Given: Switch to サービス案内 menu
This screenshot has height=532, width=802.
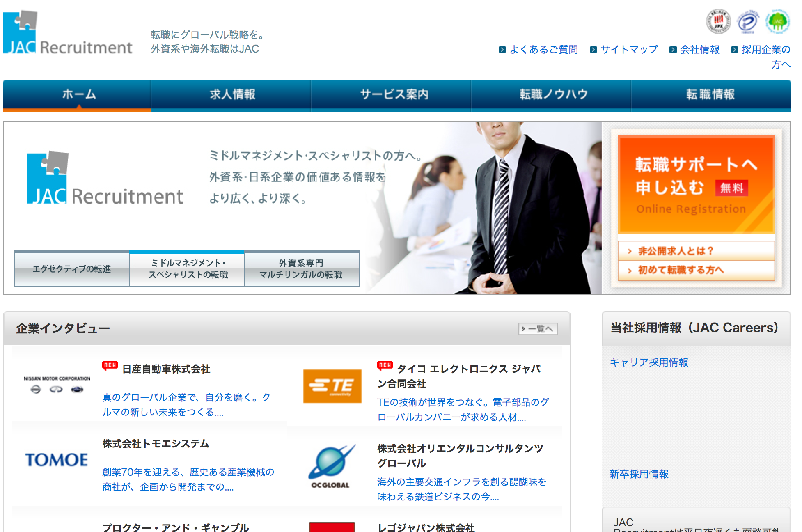Looking at the screenshot, I should point(393,94).
